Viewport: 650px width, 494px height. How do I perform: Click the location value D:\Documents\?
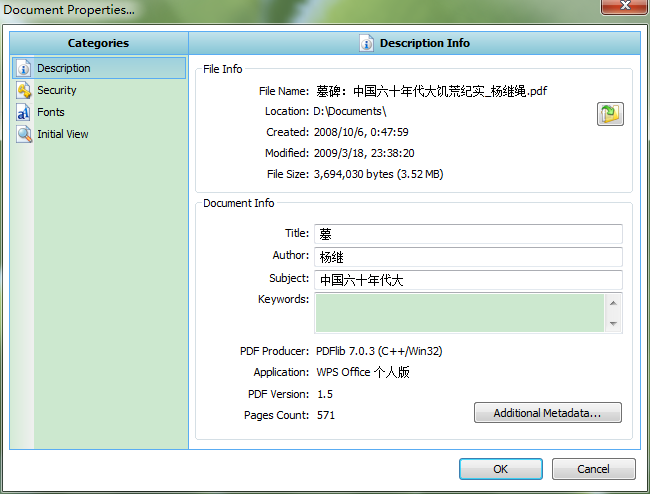[x=350, y=111]
